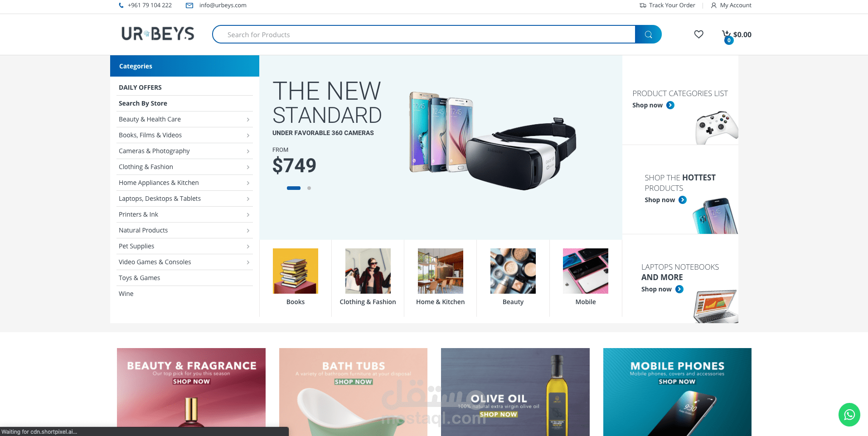868x436 pixels.
Task: Expand Cameras & Photography submenu arrow
Action: point(248,151)
